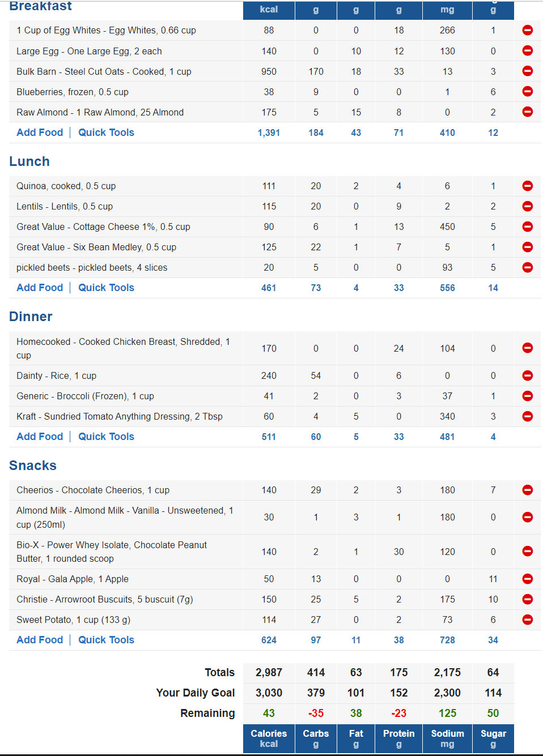Viewport: 543px width, 756px height.
Task: Open Quick Tools for Lunch
Action: pyautogui.click(x=106, y=288)
